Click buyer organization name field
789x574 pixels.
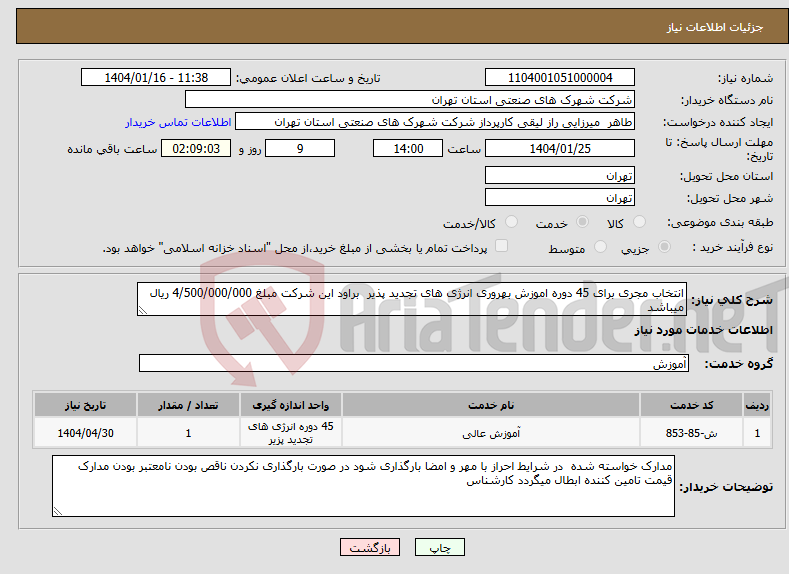click(410, 100)
